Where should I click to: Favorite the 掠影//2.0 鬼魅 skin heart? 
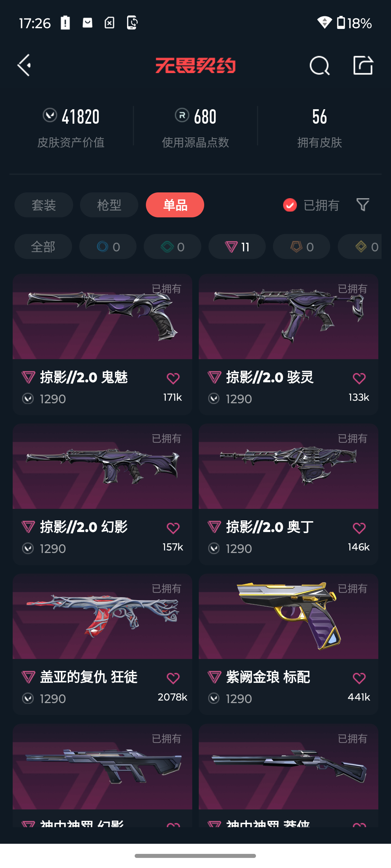(173, 378)
